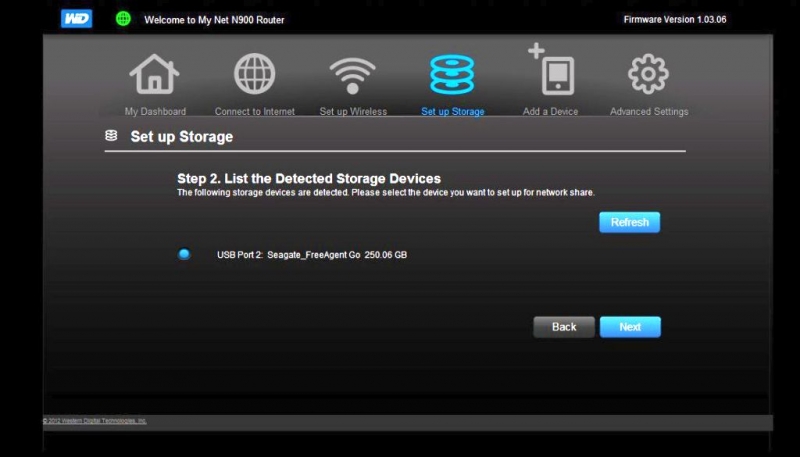This screenshot has width=800, height=457.
Task: Click the Advanced Settings label
Action: (649, 111)
